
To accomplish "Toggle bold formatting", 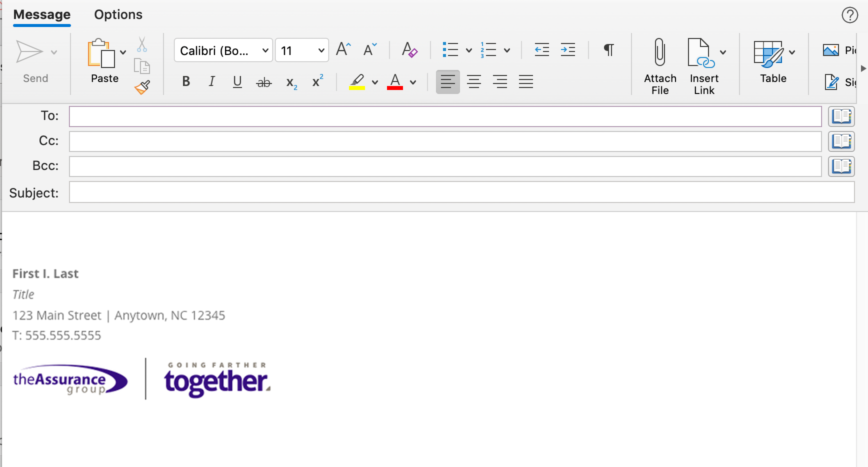I will click(x=186, y=81).
